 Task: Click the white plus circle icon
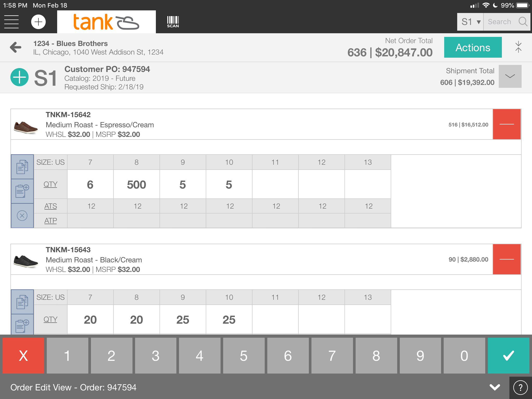coord(38,22)
